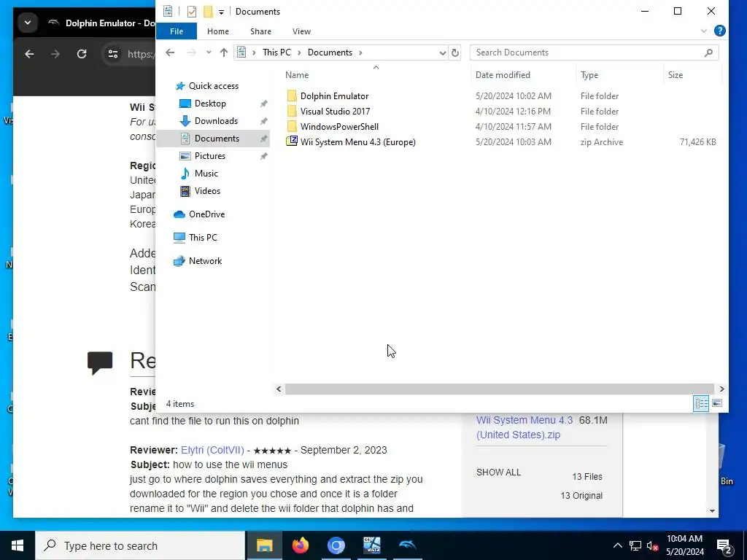Reload the page in the browser window

coord(82,54)
